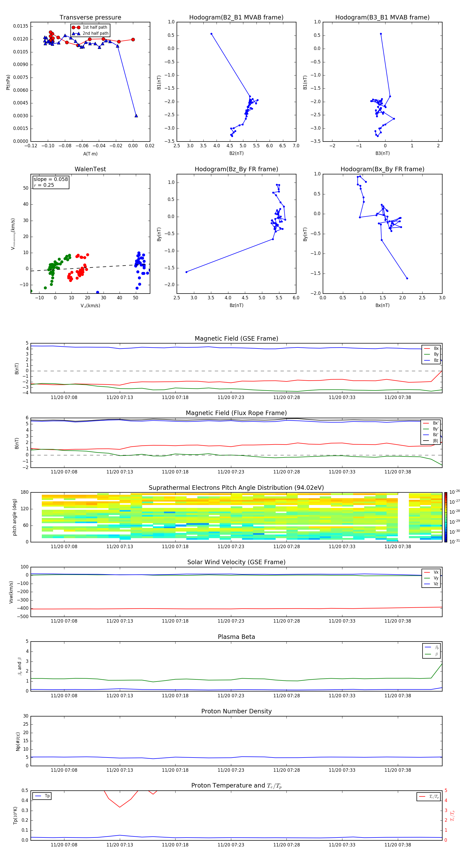The width and height of the screenshot is (473, 868).
Task: Click the "Plasma Beta" plot title
Action: click(x=236, y=637)
